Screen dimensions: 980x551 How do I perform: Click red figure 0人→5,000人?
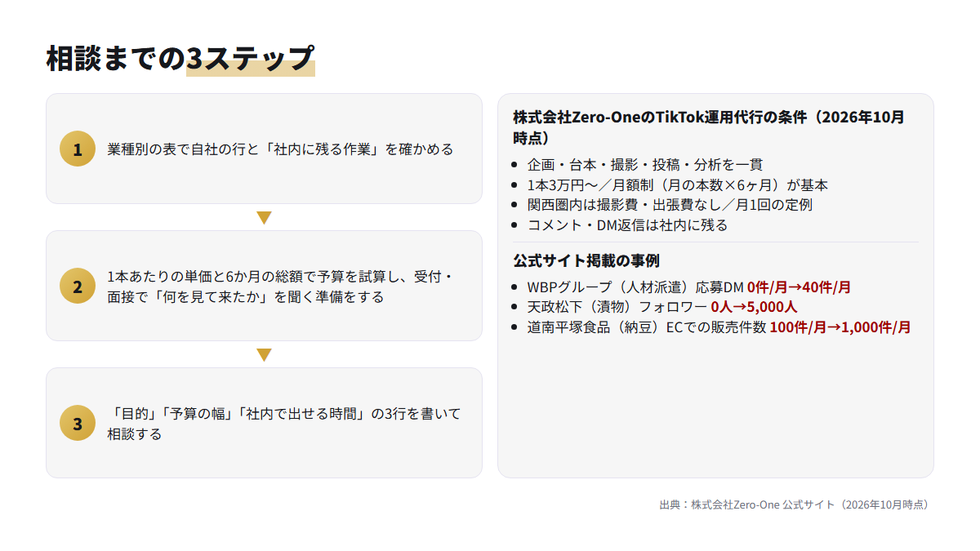754,307
